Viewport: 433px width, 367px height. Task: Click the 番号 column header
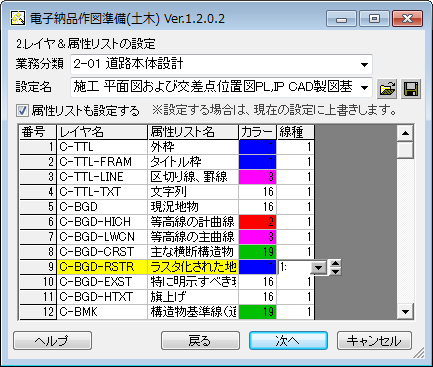click(x=38, y=132)
